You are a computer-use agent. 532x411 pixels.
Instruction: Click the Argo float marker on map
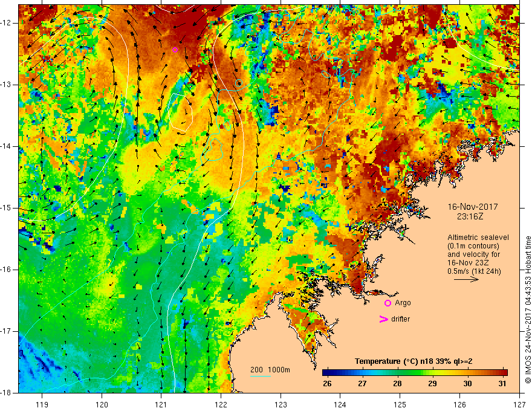pos(175,50)
